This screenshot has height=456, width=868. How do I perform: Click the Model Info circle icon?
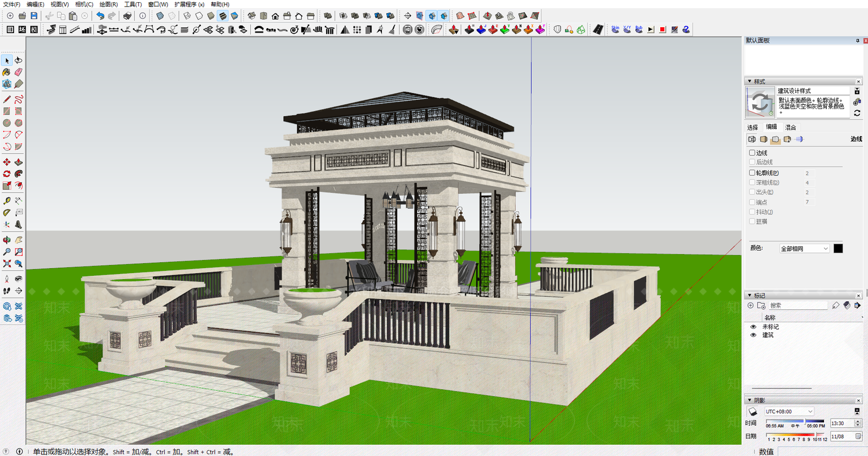[x=142, y=16]
